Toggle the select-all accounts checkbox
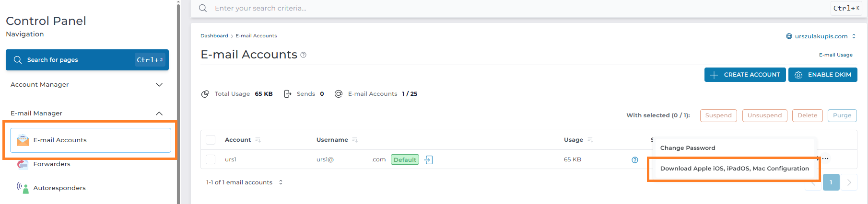Viewport: 868px width, 204px height. pos(211,140)
